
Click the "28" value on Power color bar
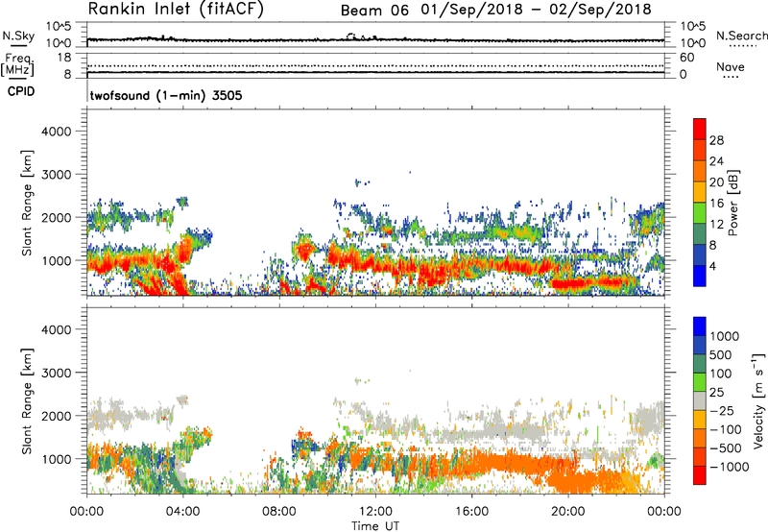pos(716,140)
